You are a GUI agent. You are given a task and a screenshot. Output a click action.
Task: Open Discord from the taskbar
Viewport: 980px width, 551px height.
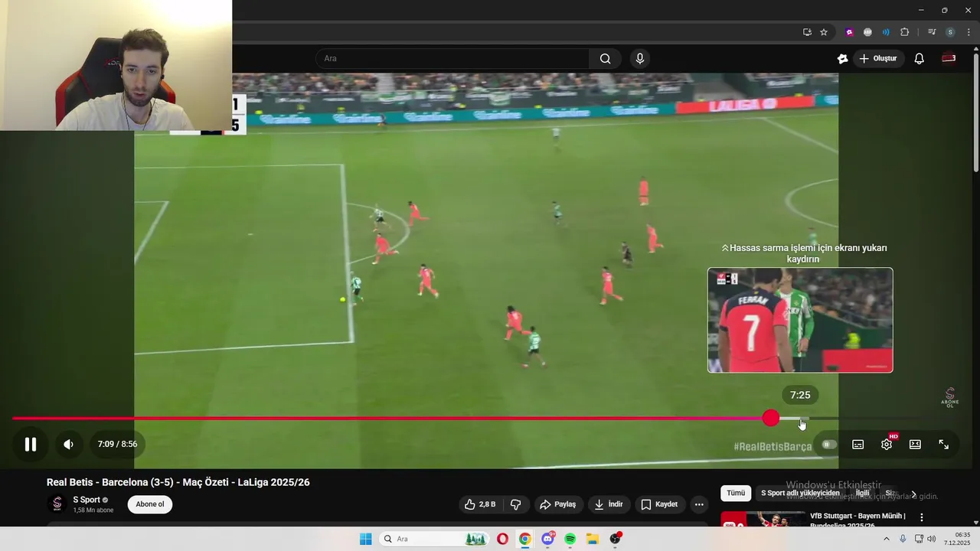[548, 539]
